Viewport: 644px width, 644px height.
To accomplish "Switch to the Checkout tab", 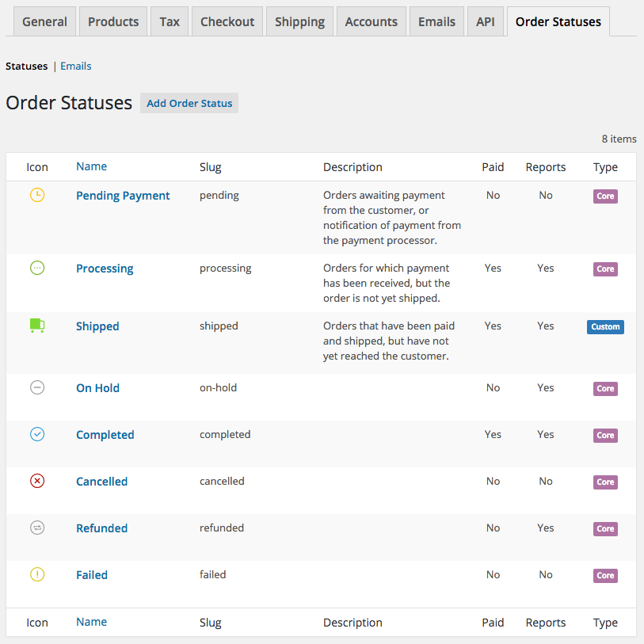I will 227,21.
